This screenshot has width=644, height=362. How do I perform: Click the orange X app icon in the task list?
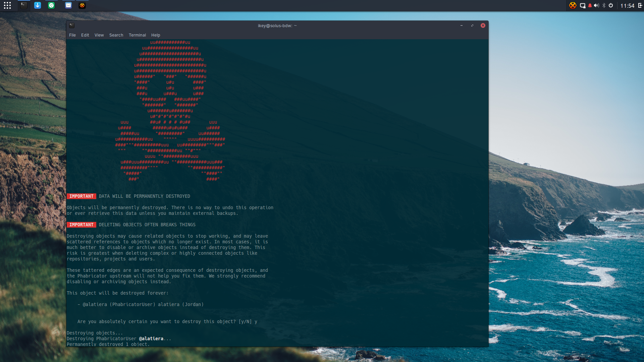82,5
